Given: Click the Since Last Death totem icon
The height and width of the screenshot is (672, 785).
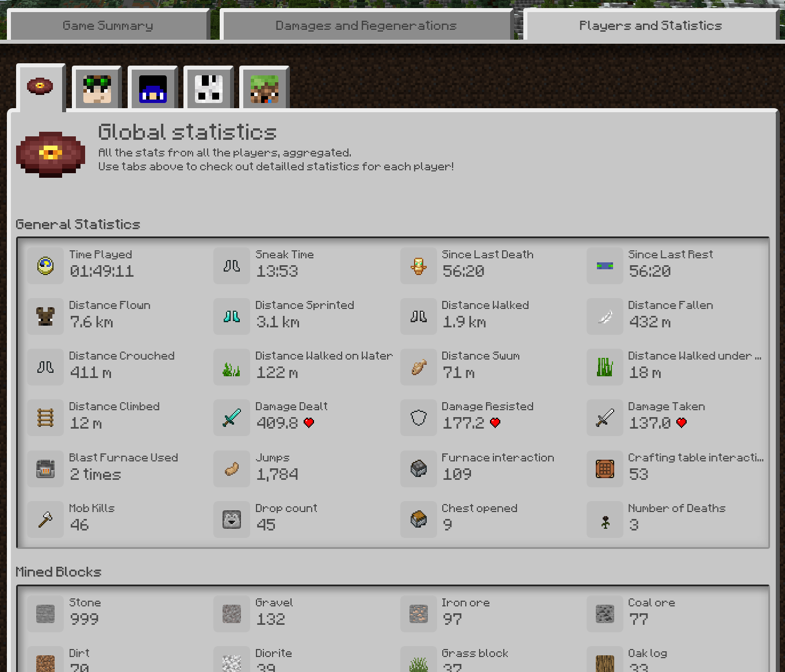Looking at the screenshot, I should point(419,266).
